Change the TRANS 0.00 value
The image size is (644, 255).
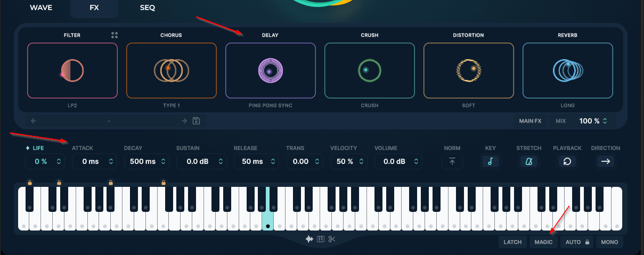click(x=304, y=161)
